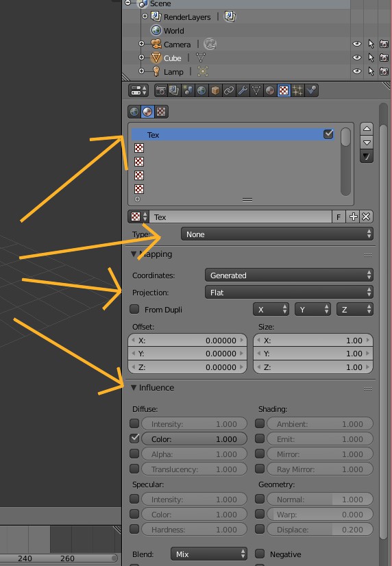392x566 pixels.
Task: Disable the Tex texture slot checkbox
Action: click(328, 134)
